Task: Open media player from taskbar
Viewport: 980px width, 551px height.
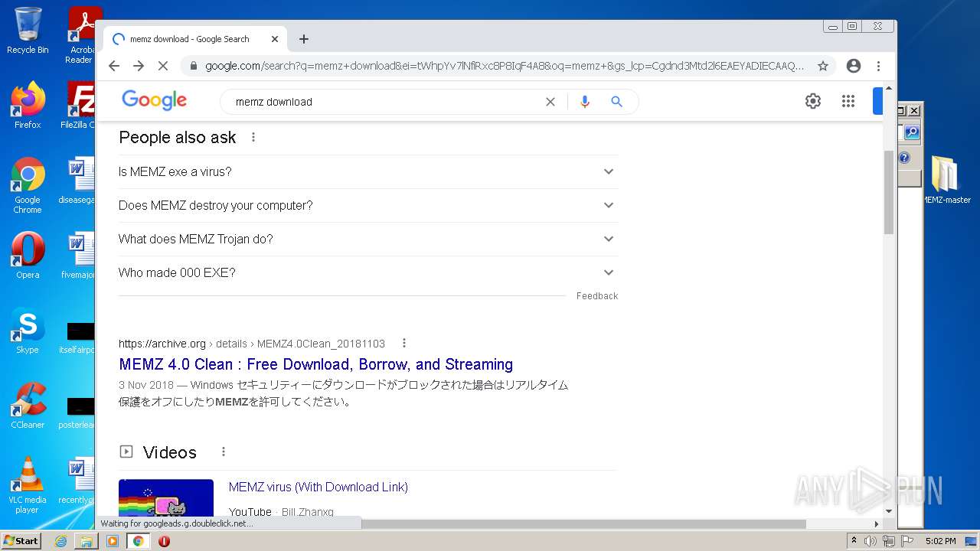Action: pyautogui.click(x=113, y=541)
